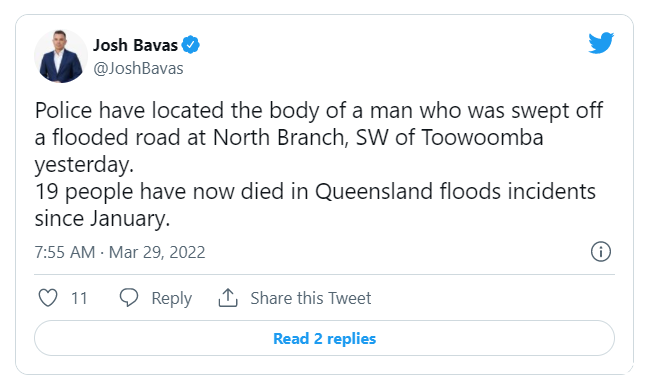Like the tweet with heart icon
This screenshot has width=660, height=378.
(x=48, y=298)
